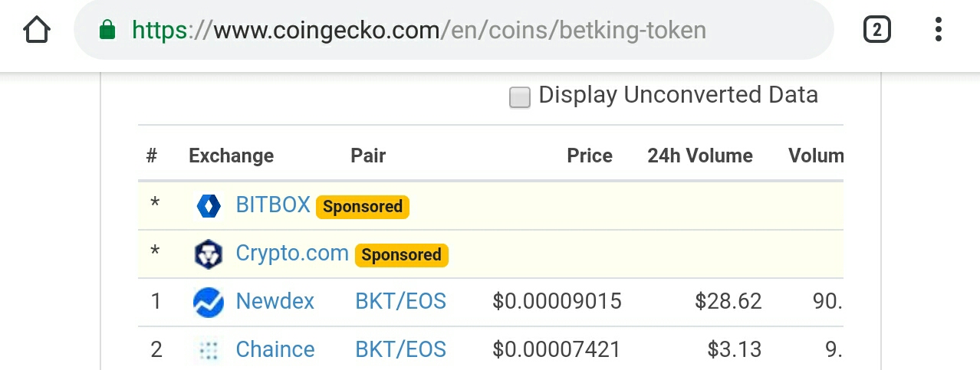Open the Newdex exchange link
The image size is (980, 370).
275,301
